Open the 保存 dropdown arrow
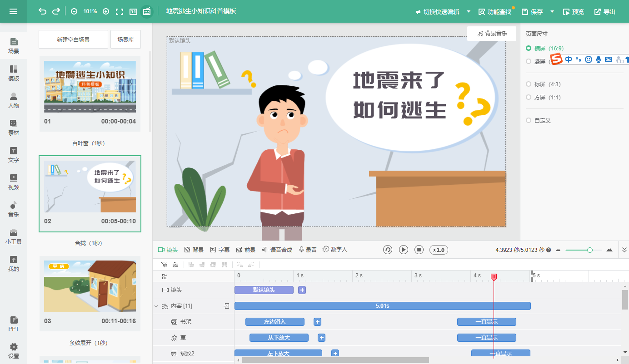This screenshot has height=364, width=629. tap(552, 11)
